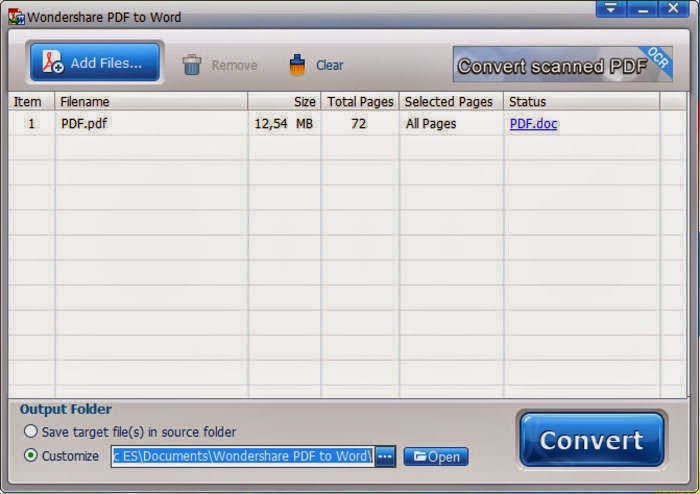Click the Item column header
The image size is (700, 494).
pyautogui.click(x=31, y=102)
